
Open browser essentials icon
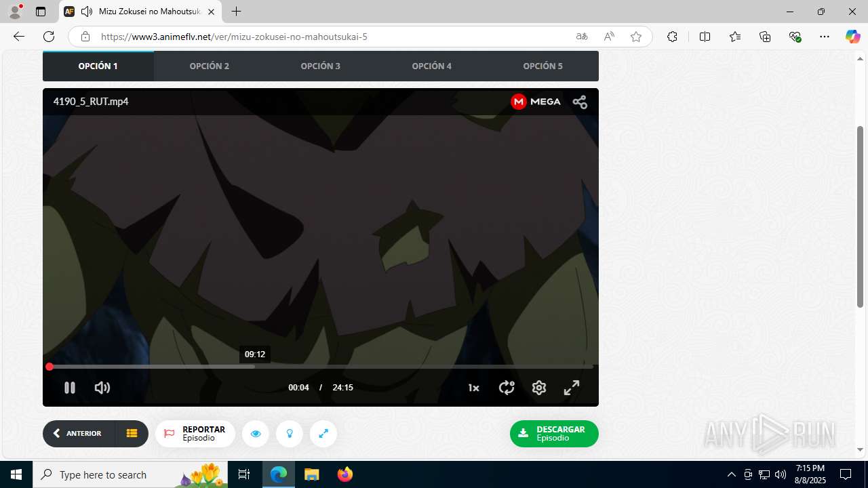pos(795,37)
